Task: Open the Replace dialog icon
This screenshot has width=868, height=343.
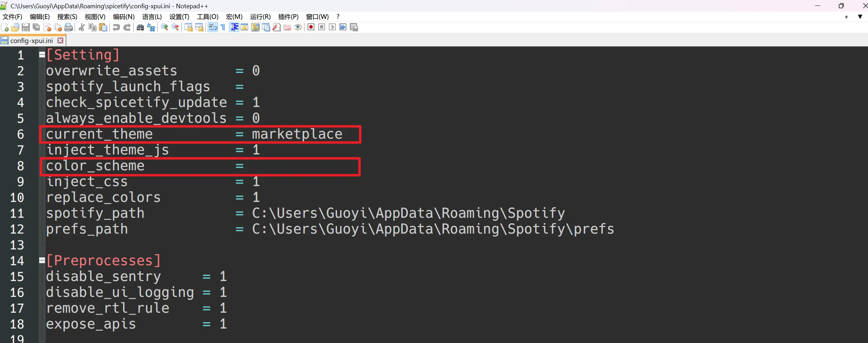Action: [x=151, y=27]
